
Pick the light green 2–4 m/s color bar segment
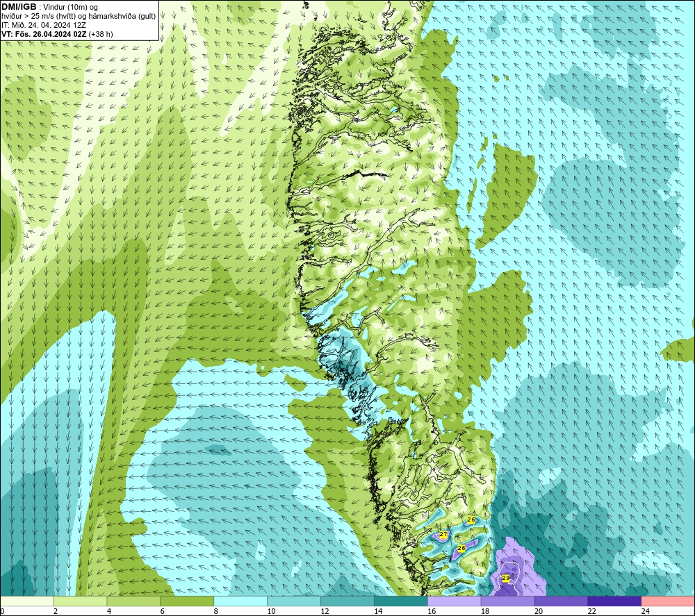(x=80, y=601)
